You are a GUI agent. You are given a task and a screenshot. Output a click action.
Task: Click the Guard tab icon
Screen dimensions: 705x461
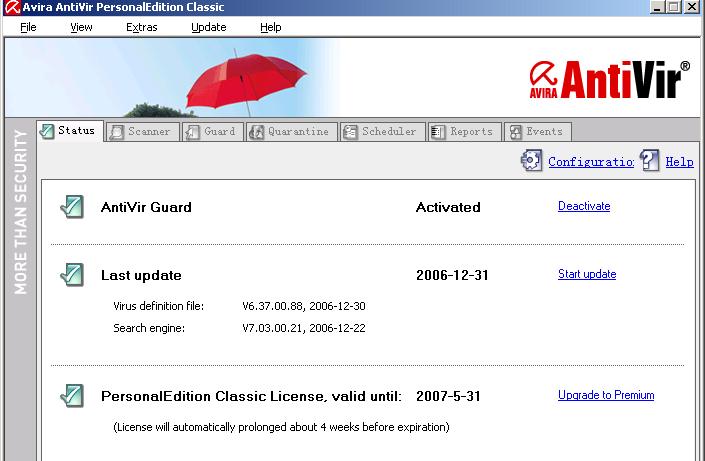click(192, 132)
